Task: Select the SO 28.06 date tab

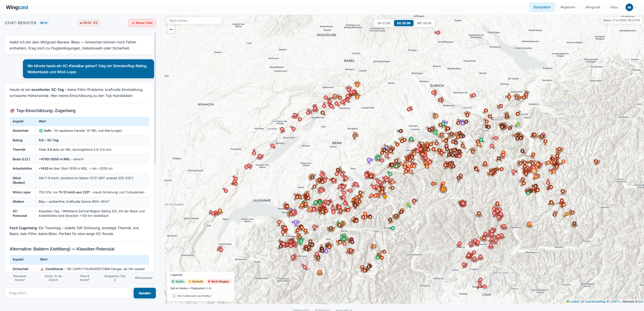Action: [x=403, y=23]
